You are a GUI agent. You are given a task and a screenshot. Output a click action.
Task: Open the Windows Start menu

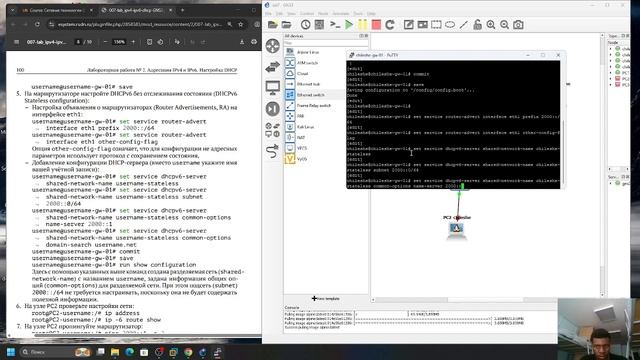coord(11,352)
